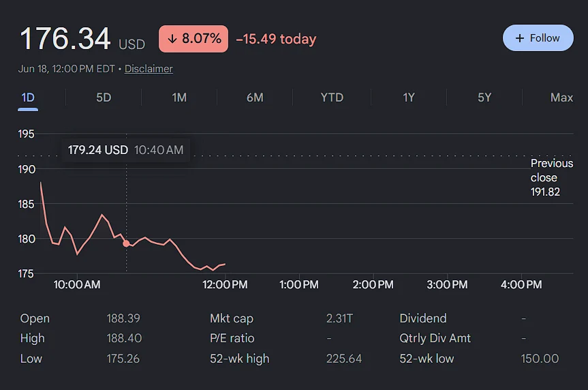This screenshot has width=588, height=390.
Task: Click the High value 188.40
Action: (x=124, y=338)
